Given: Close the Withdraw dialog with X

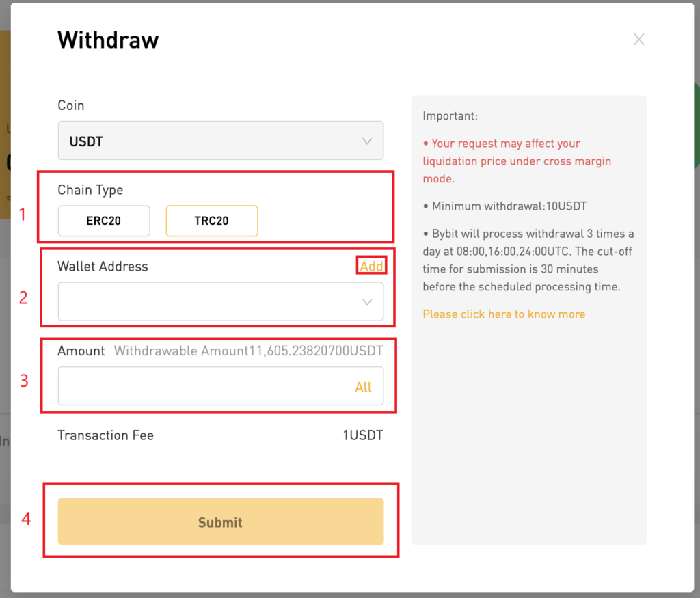Looking at the screenshot, I should 639,40.
